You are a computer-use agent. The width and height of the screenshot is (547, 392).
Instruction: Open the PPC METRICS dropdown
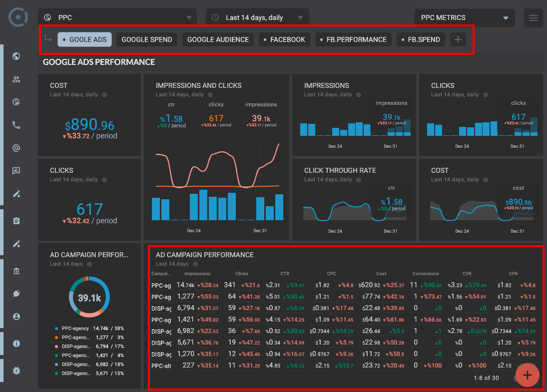coord(464,17)
